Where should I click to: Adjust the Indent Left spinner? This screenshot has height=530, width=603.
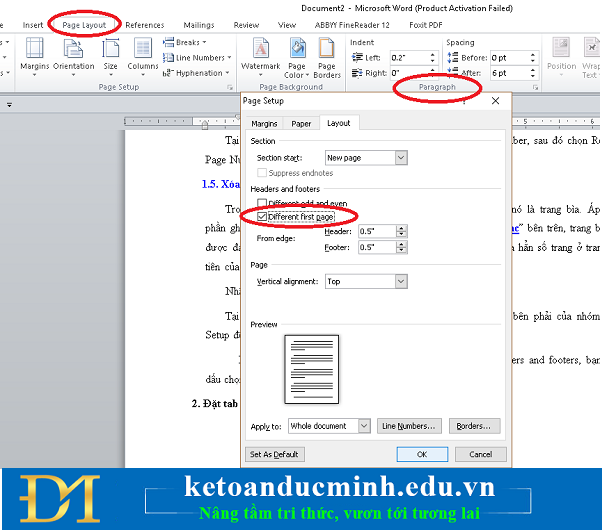[433, 58]
